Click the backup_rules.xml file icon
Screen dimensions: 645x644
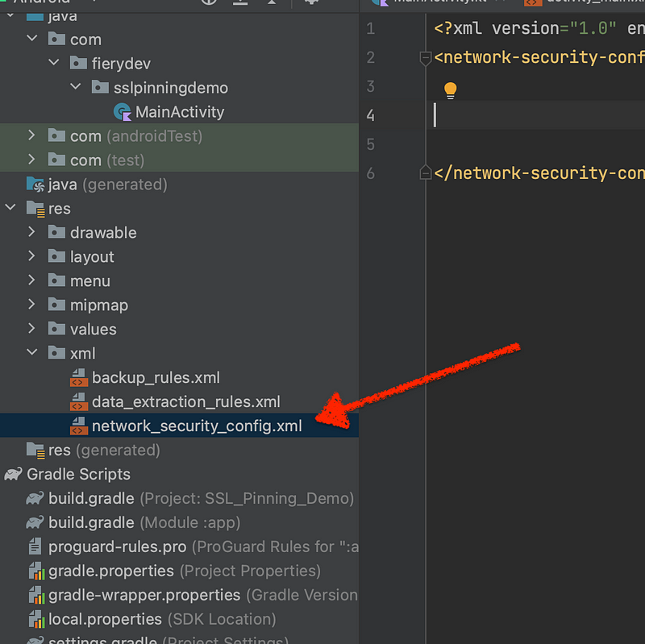click(79, 378)
